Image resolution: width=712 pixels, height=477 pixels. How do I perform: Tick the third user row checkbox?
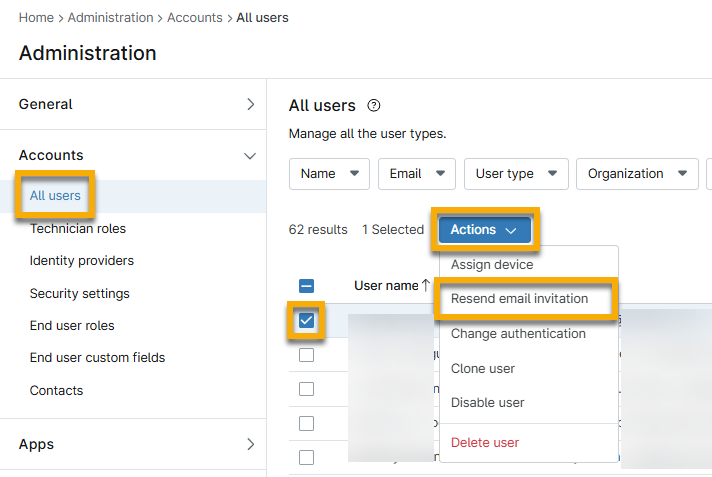click(x=307, y=389)
